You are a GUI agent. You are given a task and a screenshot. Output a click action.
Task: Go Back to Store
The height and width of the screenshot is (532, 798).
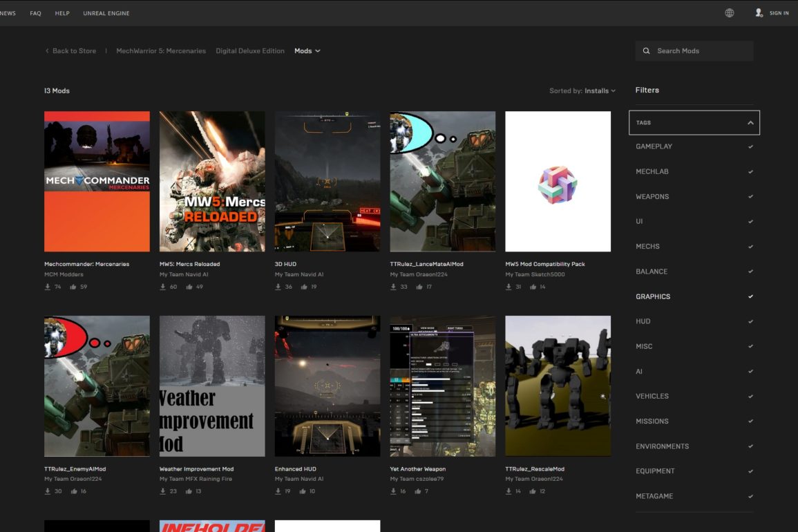coord(75,51)
